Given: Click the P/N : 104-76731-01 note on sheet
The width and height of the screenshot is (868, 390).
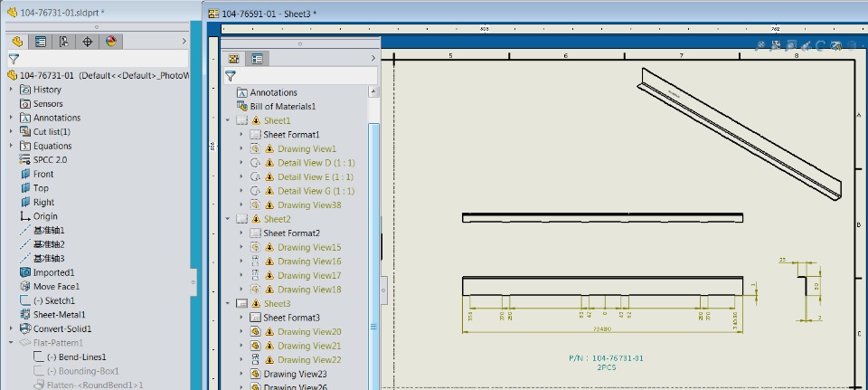Looking at the screenshot, I should pos(606,358).
